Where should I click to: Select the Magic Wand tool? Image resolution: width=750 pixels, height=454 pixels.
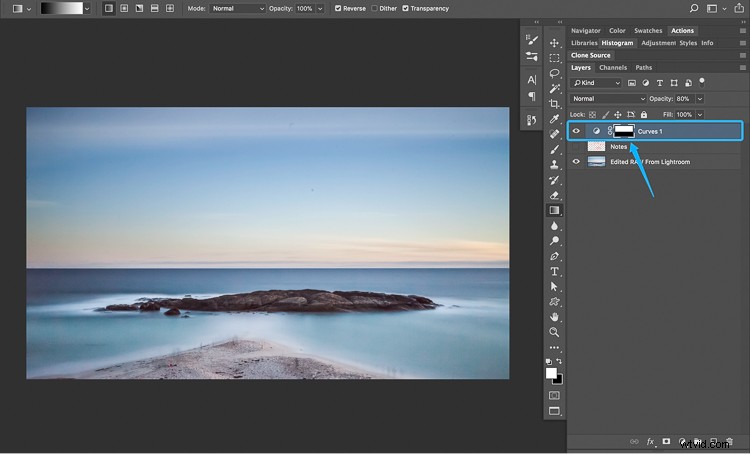(554, 89)
